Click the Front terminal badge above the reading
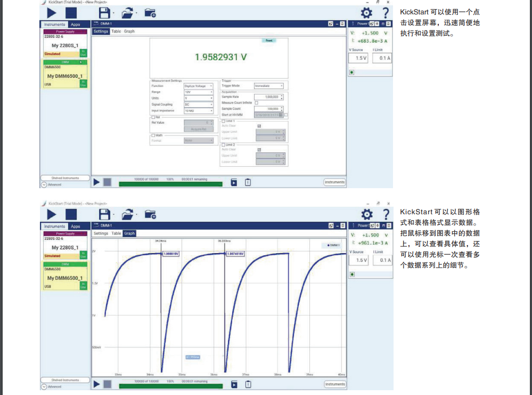 pos(269,41)
